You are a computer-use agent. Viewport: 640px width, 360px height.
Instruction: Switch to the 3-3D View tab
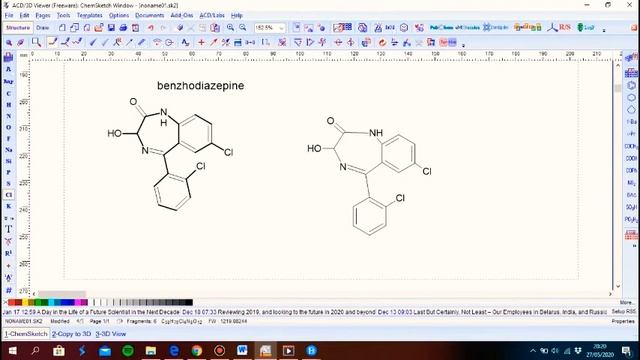coord(111,334)
